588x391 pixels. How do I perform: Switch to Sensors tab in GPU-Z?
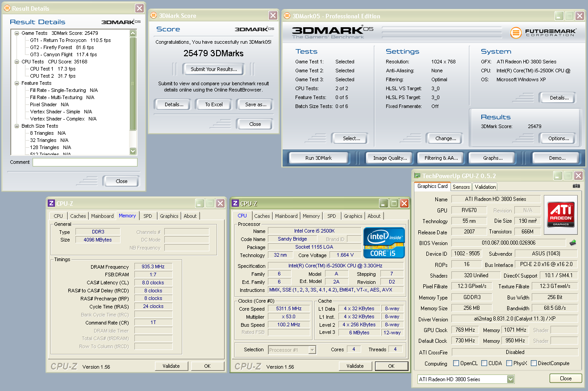click(461, 187)
